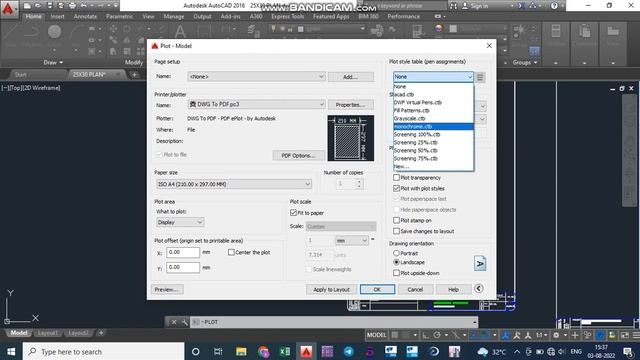This screenshot has width=640, height=360.
Task: Click the plus icon in status bar
Action: pos(575,335)
